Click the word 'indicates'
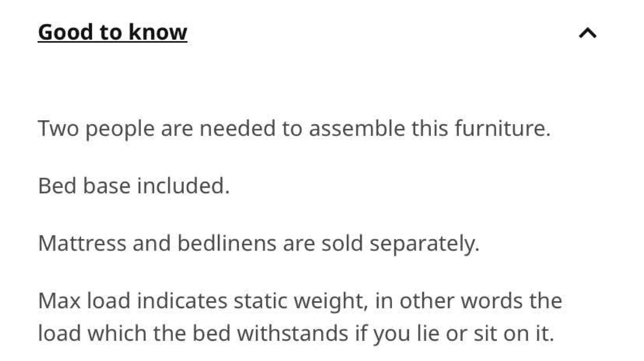 182,301
